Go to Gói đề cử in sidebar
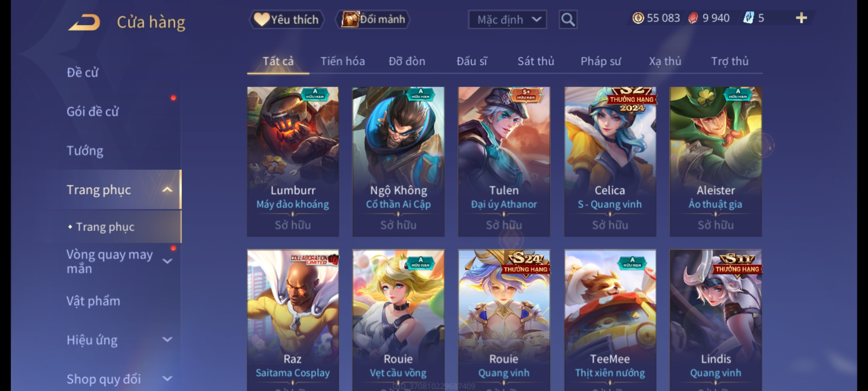The height and width of the screenshot is (391, 868). [93, 112]
